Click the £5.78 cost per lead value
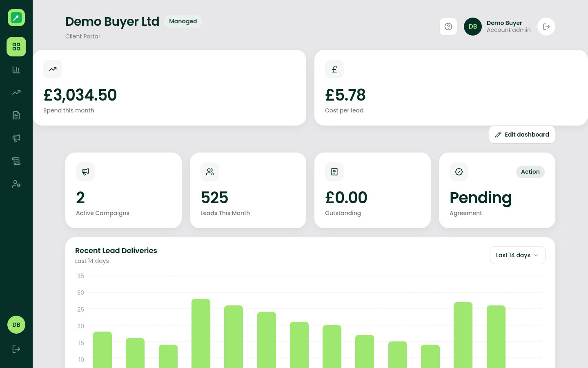This screenshot has height=368, width=588. tap(345, 95)
